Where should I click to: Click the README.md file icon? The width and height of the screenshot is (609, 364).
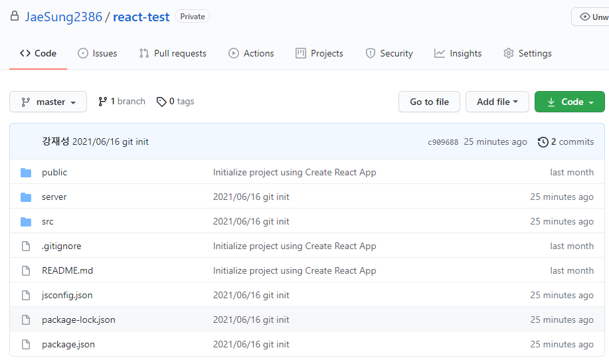click(26, 270)
